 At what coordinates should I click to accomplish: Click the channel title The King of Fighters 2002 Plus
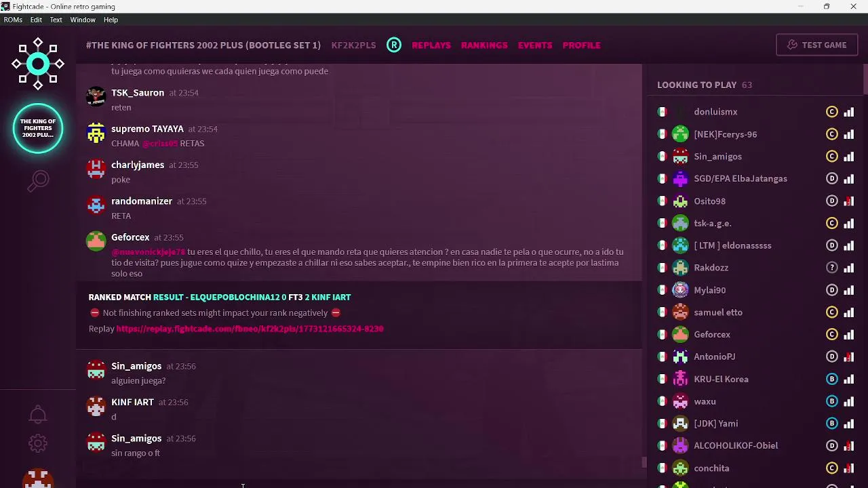(203, 45)
